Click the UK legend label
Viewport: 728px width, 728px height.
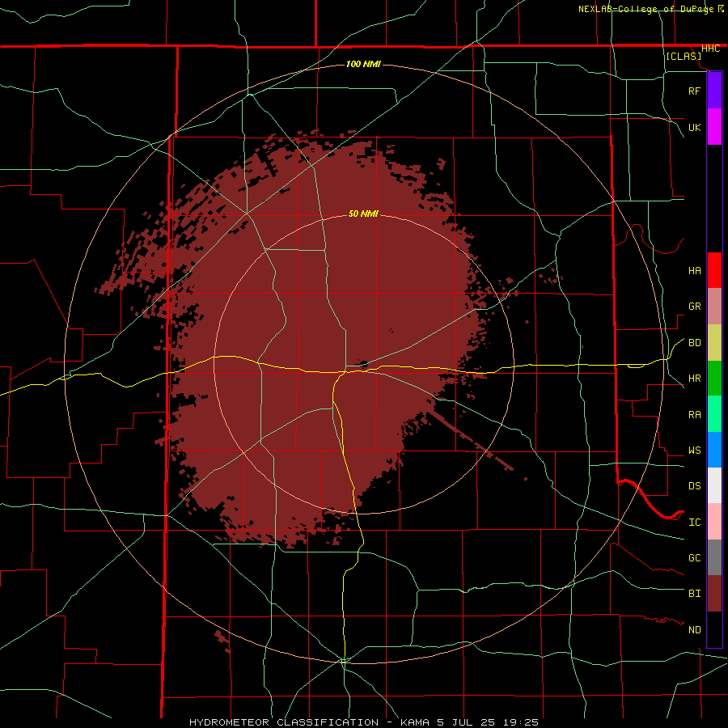694,127
